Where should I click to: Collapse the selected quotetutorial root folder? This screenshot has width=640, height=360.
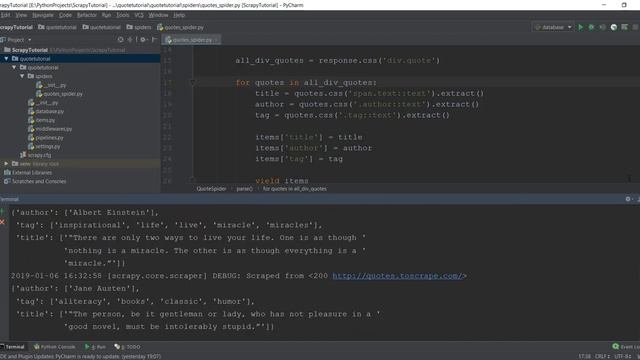point(7,59)
